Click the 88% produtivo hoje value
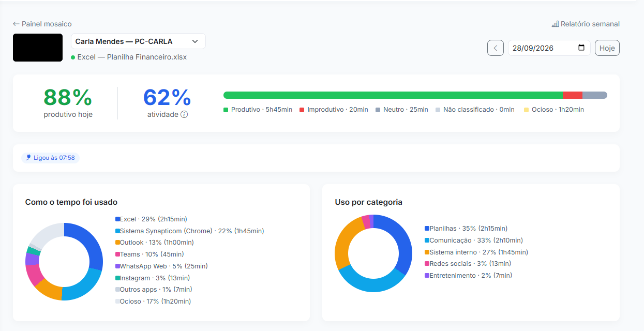 (68, 97)
